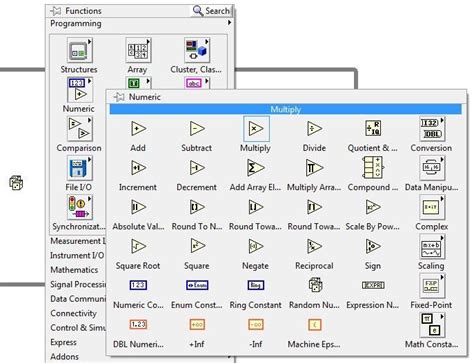The image size is (474, 363).
Task: Select the Random Number dice icon
Action: point(315,286)
